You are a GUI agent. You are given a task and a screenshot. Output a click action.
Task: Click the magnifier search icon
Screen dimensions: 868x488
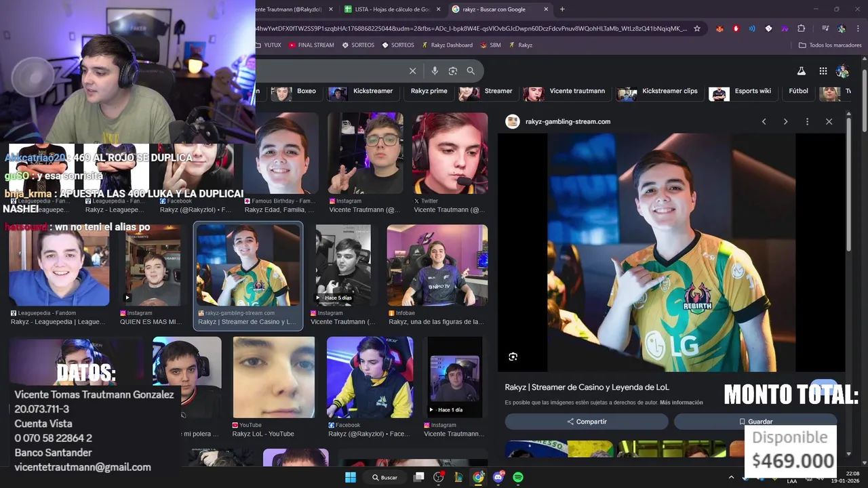pos(471,70)
